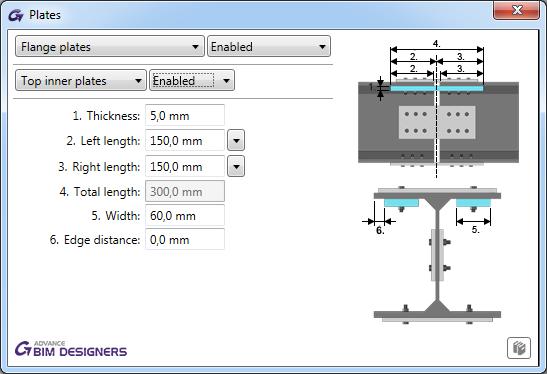547x374 pixels.
Task: Click the Edge distance input field
Action: [x=185, y=240]
